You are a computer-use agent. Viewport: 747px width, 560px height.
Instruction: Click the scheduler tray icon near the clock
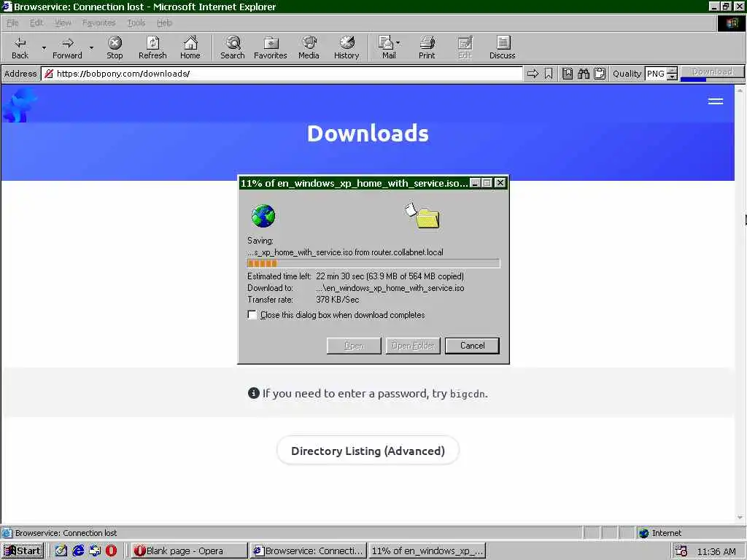681,551
